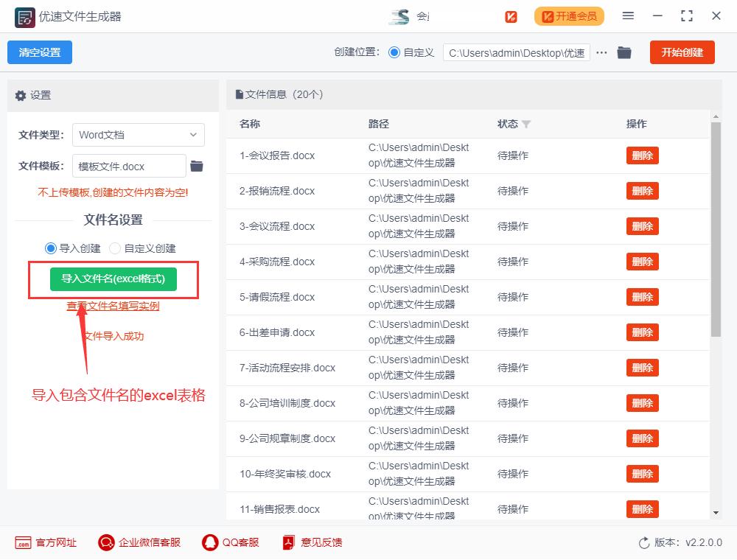Click the red VIP icon in the title bar
Screen dimensions: 737x560
coord(511,15)
